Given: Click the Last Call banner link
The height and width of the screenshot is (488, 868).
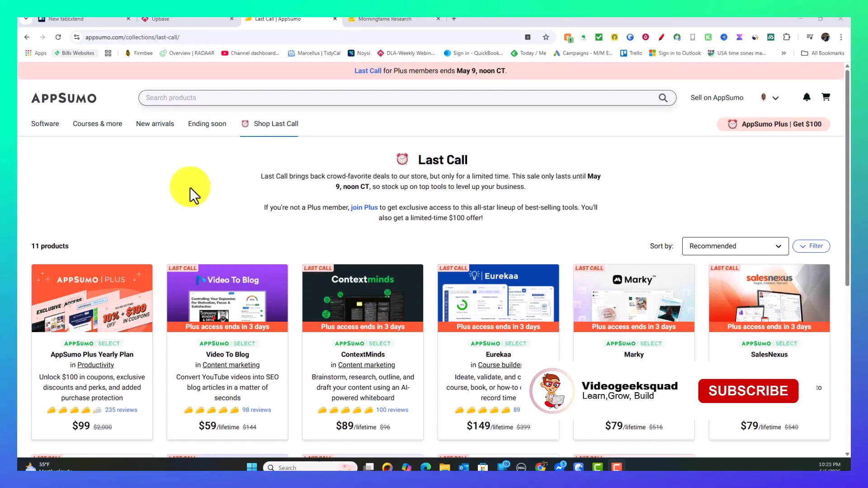Looking at the screenshot, I should click(x=368, y=71).
